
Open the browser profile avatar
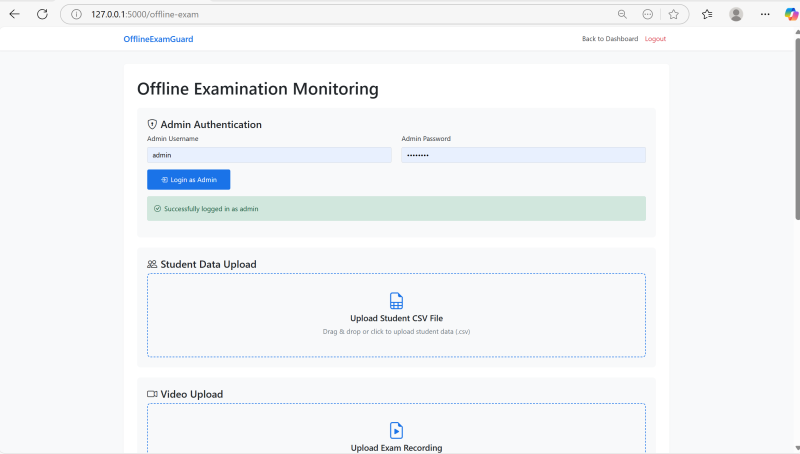(736, 14)
